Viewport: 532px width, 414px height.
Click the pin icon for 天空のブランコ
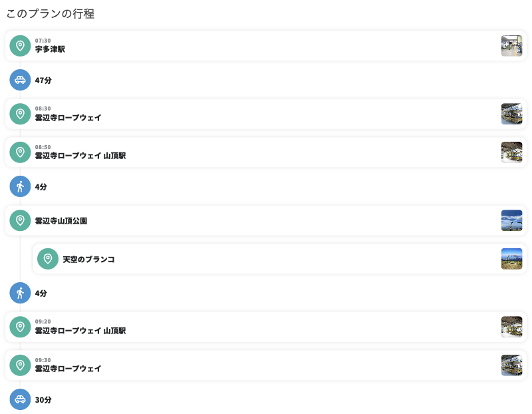click(x=48, y=259)
